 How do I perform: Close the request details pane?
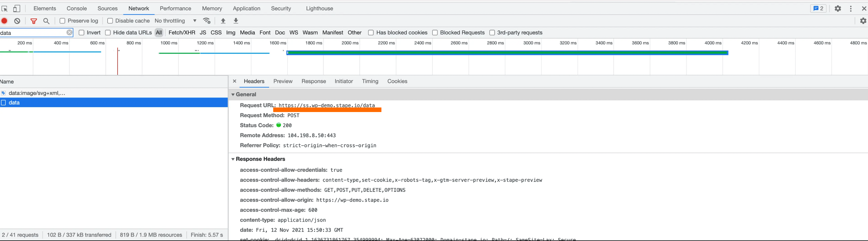(235, 81)
